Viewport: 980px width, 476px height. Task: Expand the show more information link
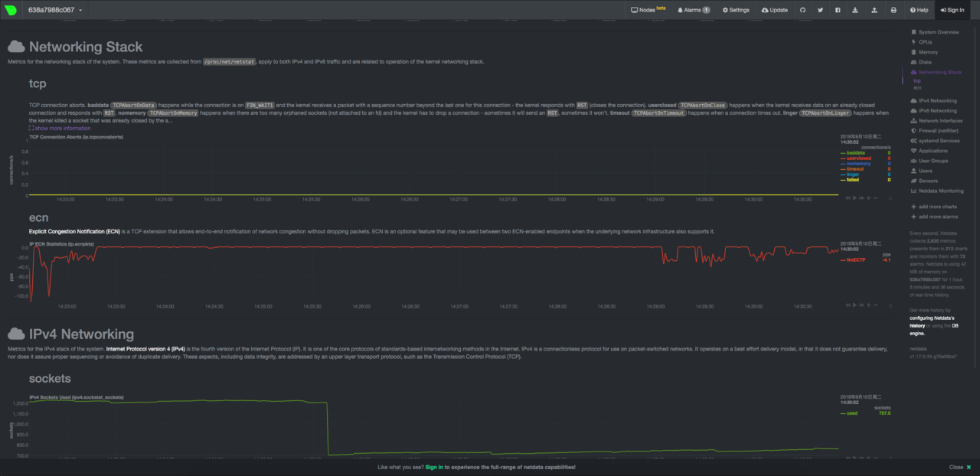[x=60, y=128]
